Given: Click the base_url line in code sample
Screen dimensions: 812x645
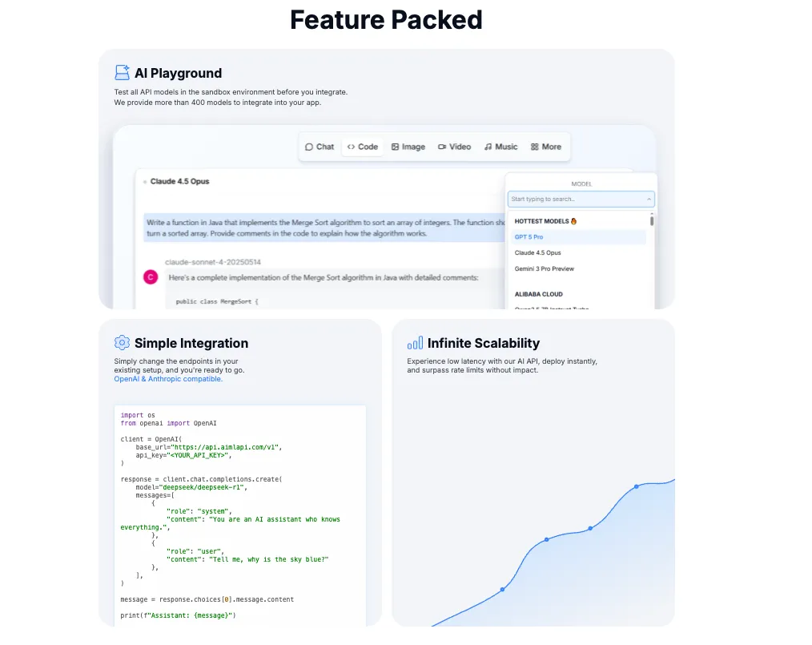Looking at the screenshot, I should click(x=209, y=447).
